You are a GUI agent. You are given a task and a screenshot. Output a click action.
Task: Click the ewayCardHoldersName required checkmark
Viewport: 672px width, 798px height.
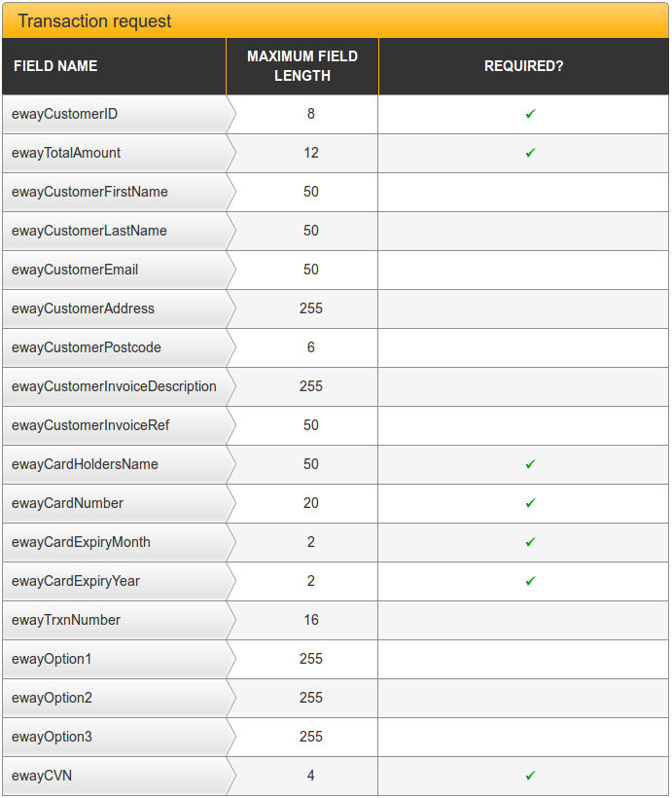pos(530,464)
